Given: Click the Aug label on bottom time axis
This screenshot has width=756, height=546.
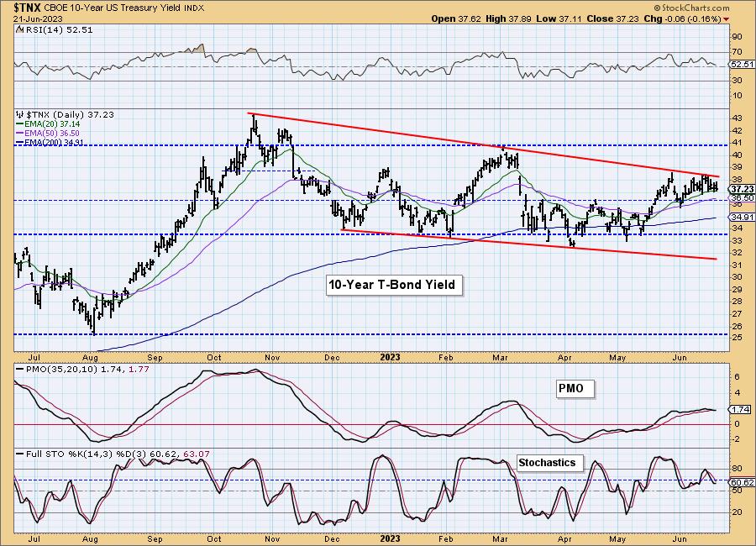Looking at the screenshot, I should coord(90,538).
